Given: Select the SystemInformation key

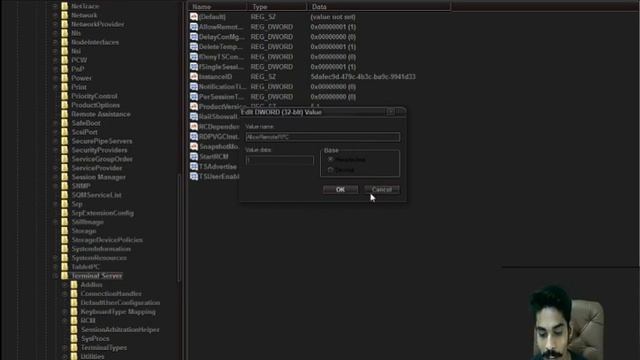Looking at the screenshot, I should click(x=101, y=249).
